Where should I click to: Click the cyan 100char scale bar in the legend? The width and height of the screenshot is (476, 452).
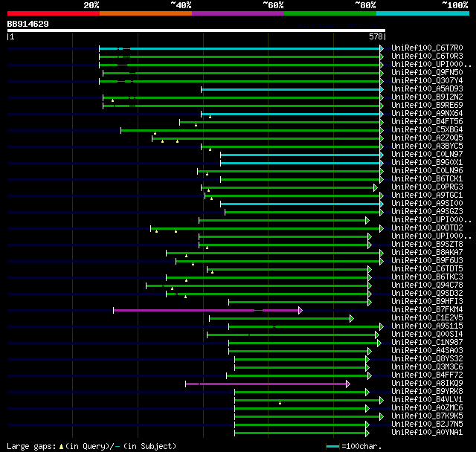[x=332, y=446]
